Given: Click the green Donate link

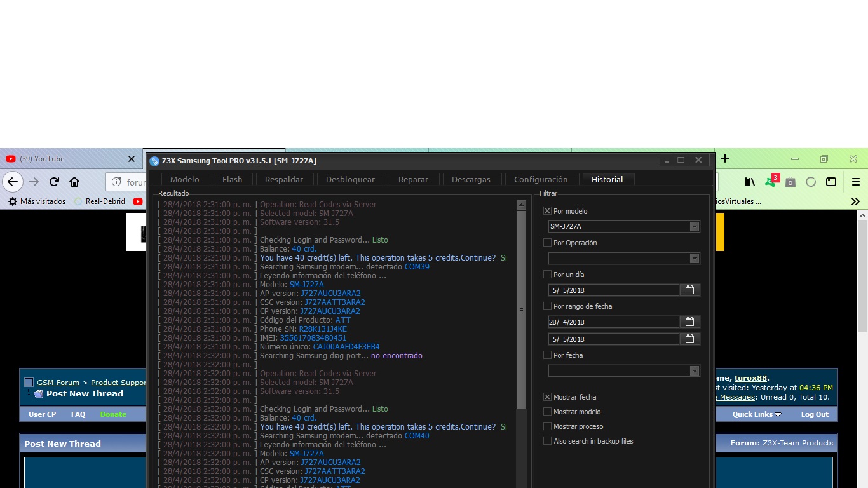Looking at the screenshot, I should [113, 414].
